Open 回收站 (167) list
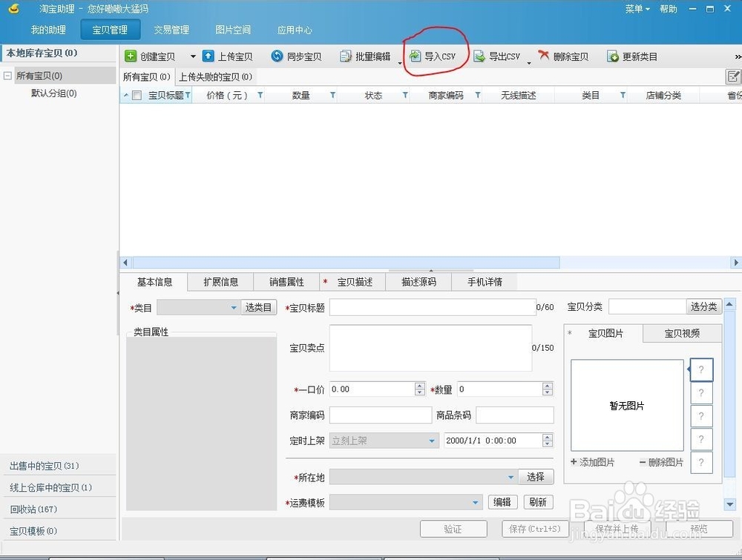 33,510
